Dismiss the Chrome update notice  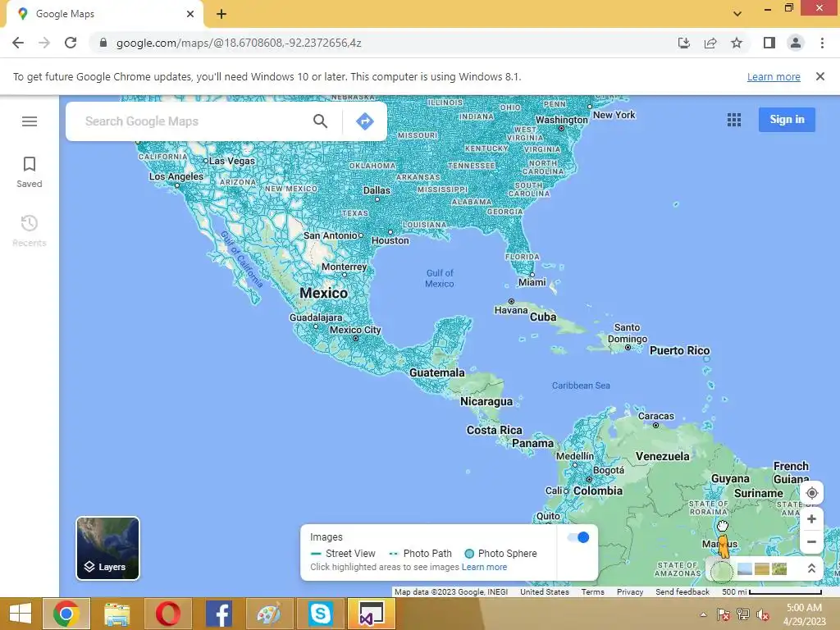tap(819, 76)
